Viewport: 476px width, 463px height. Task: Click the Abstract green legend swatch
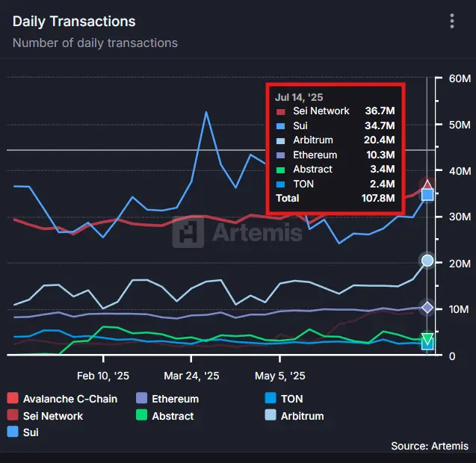click(x=141, y=414)
